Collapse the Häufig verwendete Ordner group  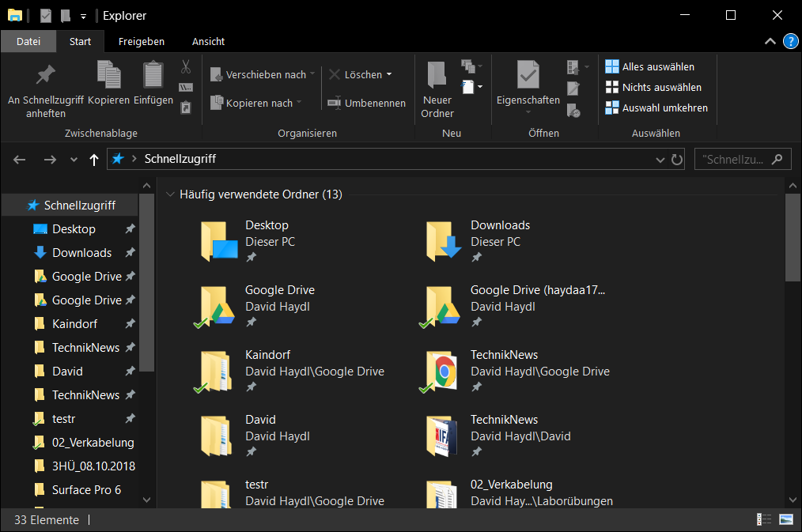coord(170,194)
